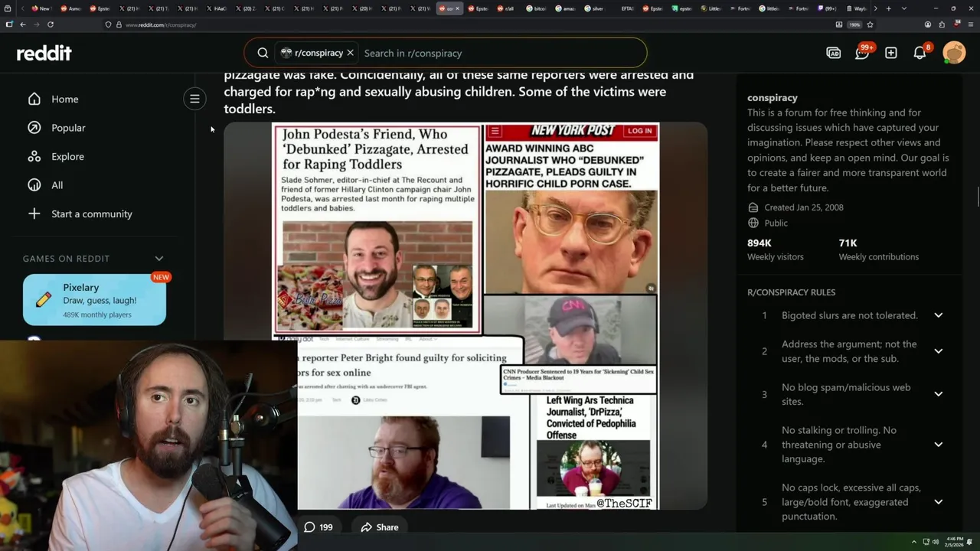980x551 pixels.
Task: Click 'Bigoted slurs are not tolerated.' rule text
Action: click(850, 315)
